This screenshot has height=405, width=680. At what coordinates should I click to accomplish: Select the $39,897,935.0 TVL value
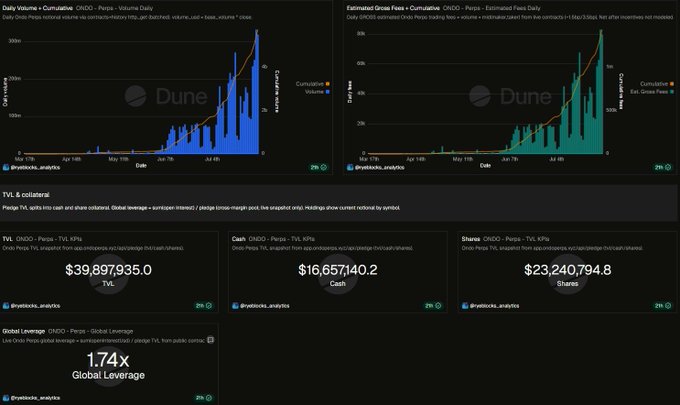point(108,270)
